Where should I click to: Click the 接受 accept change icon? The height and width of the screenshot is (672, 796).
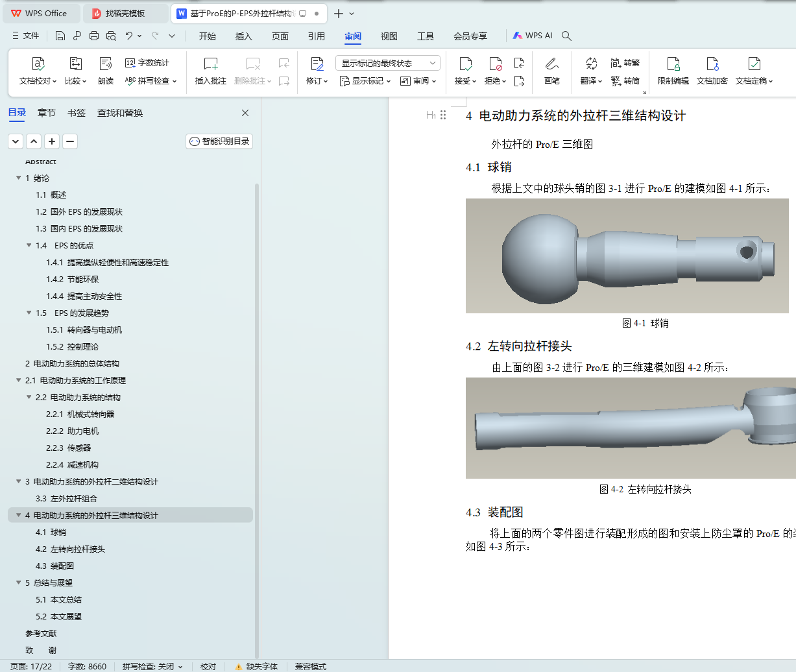click(465, 64)
